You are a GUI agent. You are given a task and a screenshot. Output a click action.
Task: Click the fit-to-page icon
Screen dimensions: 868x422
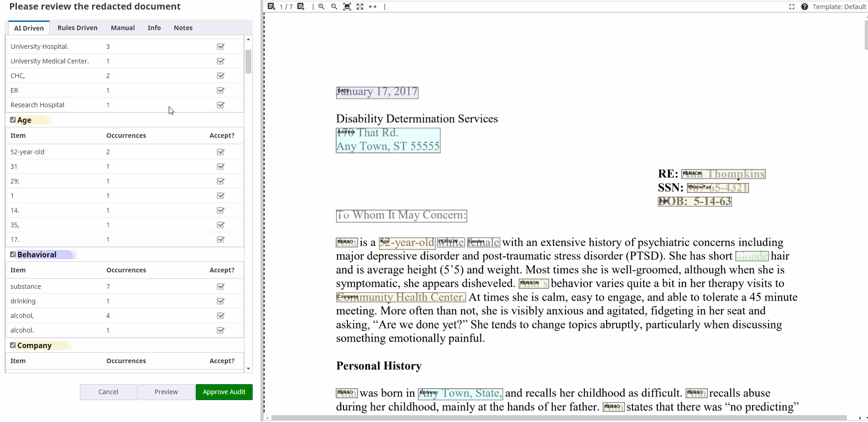347,6
